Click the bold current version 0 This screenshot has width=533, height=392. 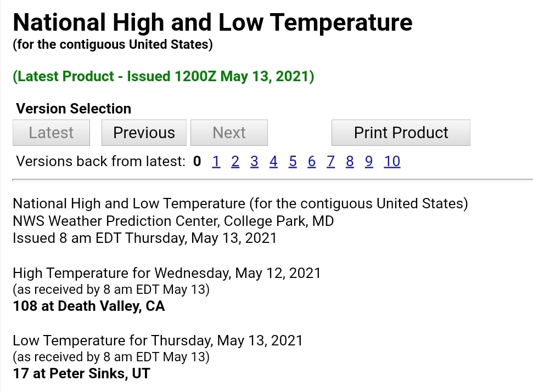pyautogui.click(x=197, y=162)
